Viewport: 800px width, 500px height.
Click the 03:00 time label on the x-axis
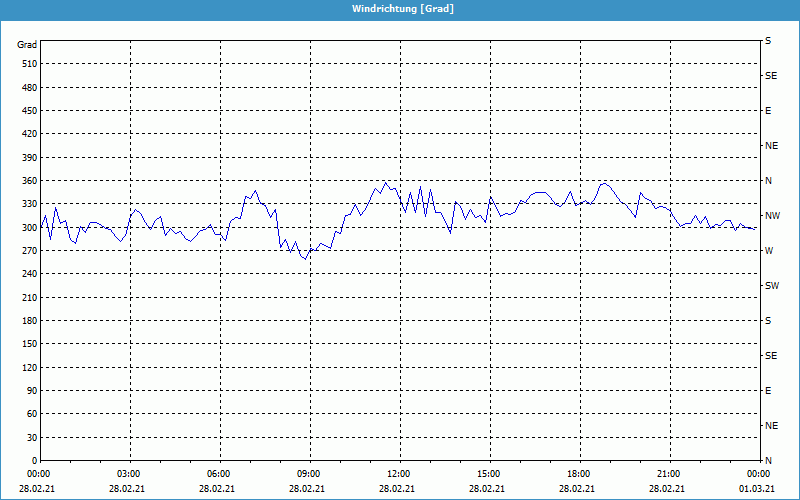(x=129, y=474)
